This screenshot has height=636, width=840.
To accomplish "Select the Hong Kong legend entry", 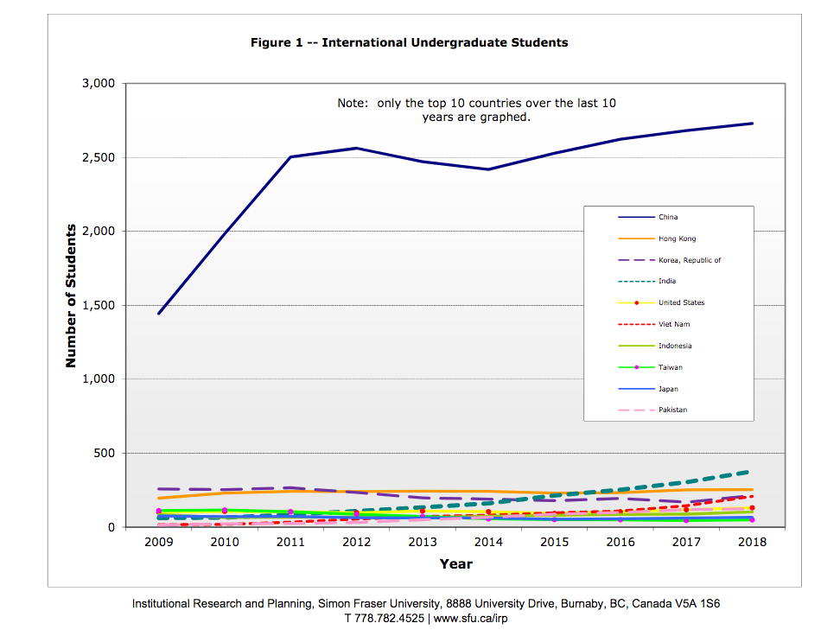I will coord(677,238).
